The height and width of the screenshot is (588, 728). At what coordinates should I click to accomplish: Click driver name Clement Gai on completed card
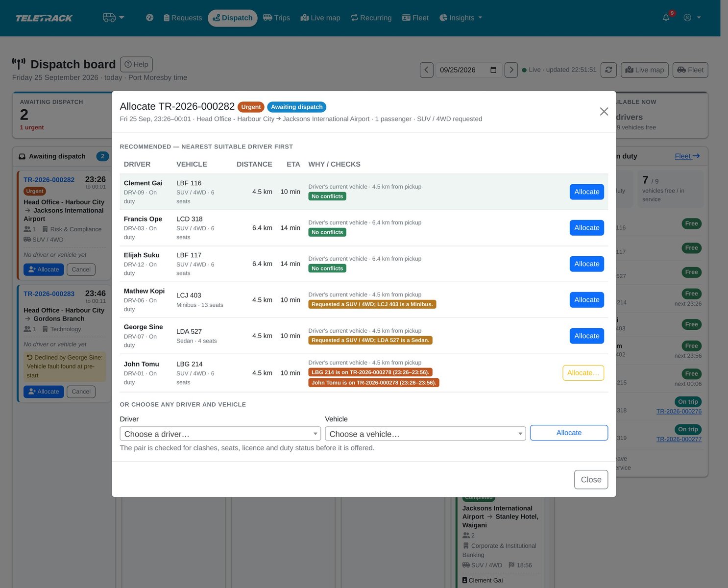pos(485,580)
